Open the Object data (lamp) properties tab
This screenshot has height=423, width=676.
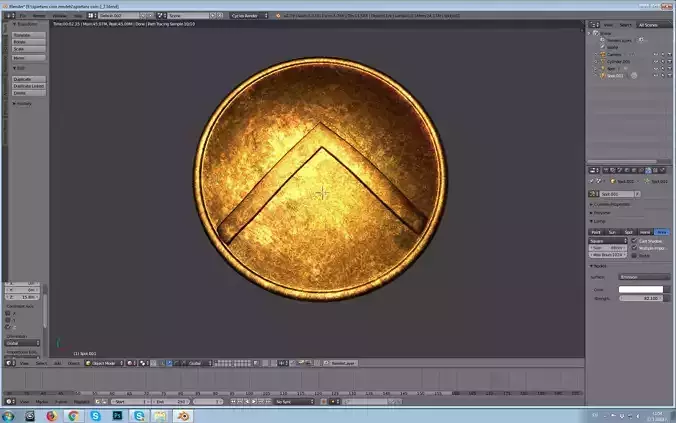pyautogui.click(x=648, y=170)
